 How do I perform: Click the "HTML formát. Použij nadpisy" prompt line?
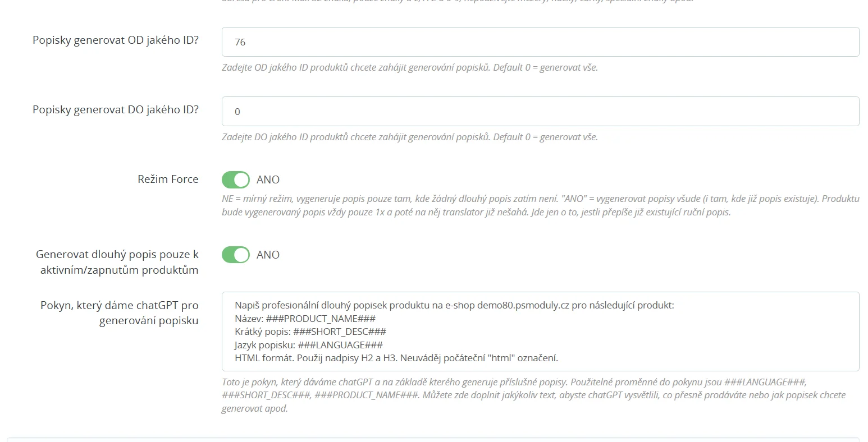click(x=396, y=358)
